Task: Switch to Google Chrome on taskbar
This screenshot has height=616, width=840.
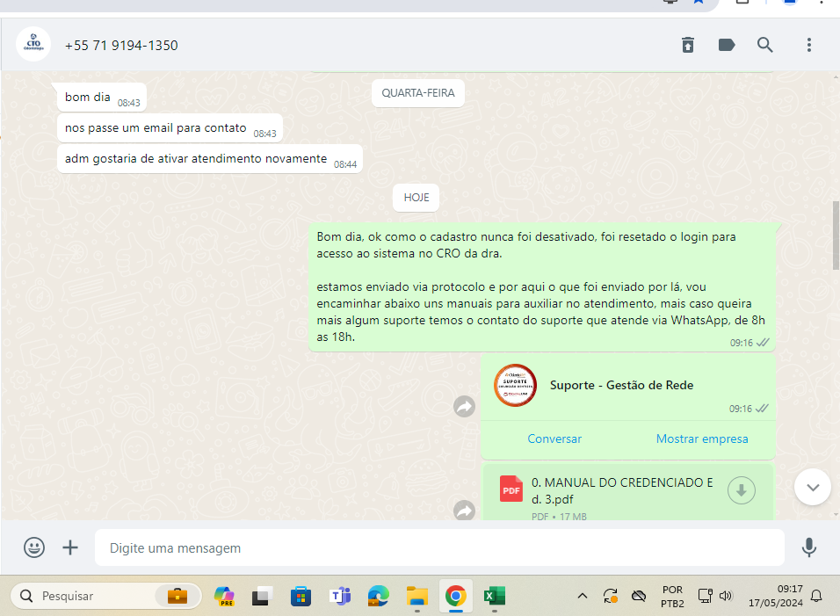Action: point(455,596)
